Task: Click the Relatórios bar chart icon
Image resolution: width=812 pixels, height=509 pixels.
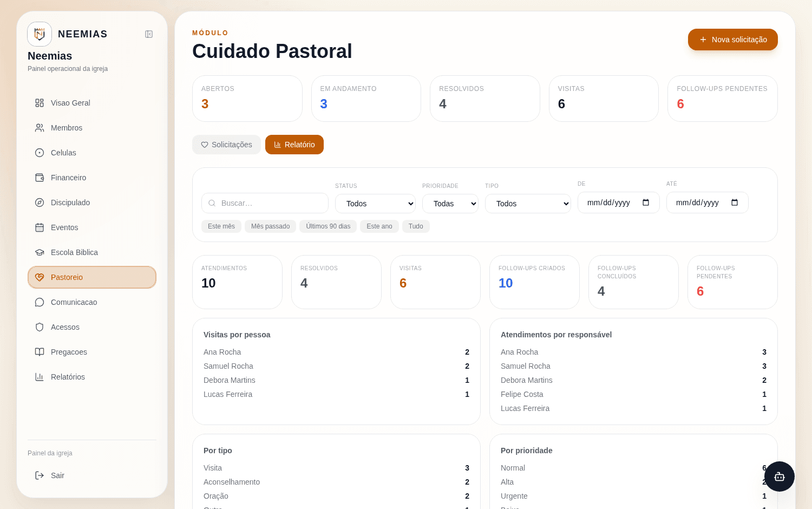Action: point(40,377)
